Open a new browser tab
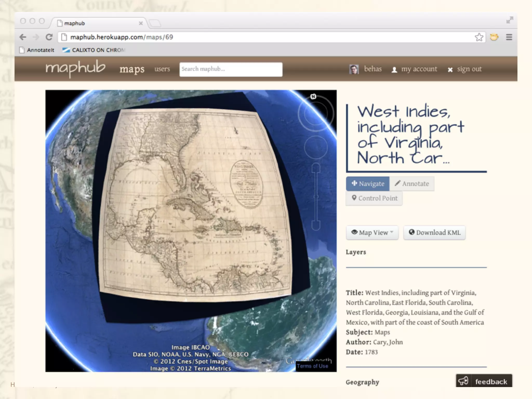 coord(155,23)
